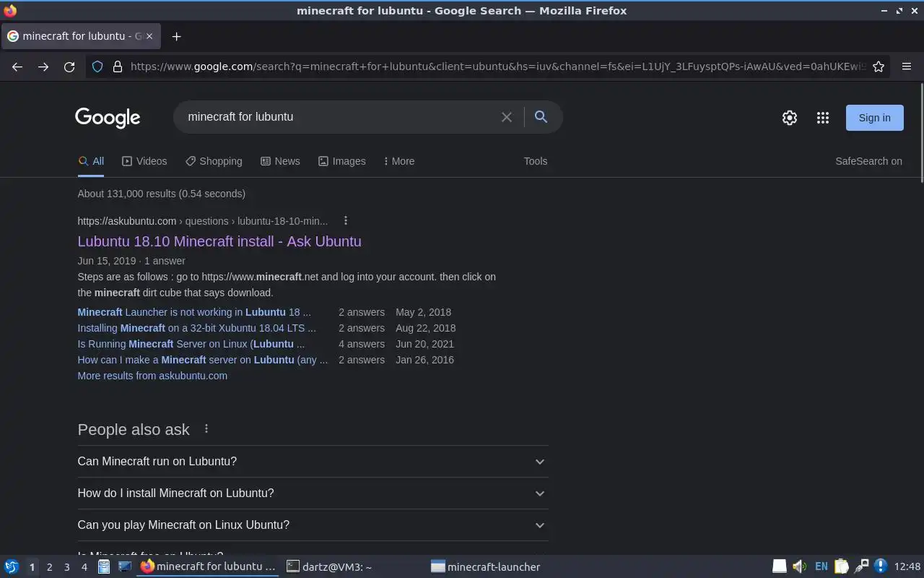
Task: Open the network connection tray icon
Action: [861, 566]
